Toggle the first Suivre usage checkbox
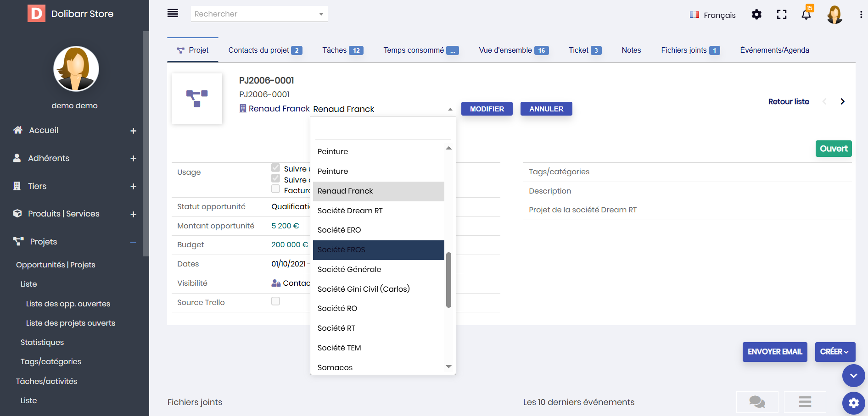The height and width of the screenshot is (416, 868). click(x=275, y=168)
